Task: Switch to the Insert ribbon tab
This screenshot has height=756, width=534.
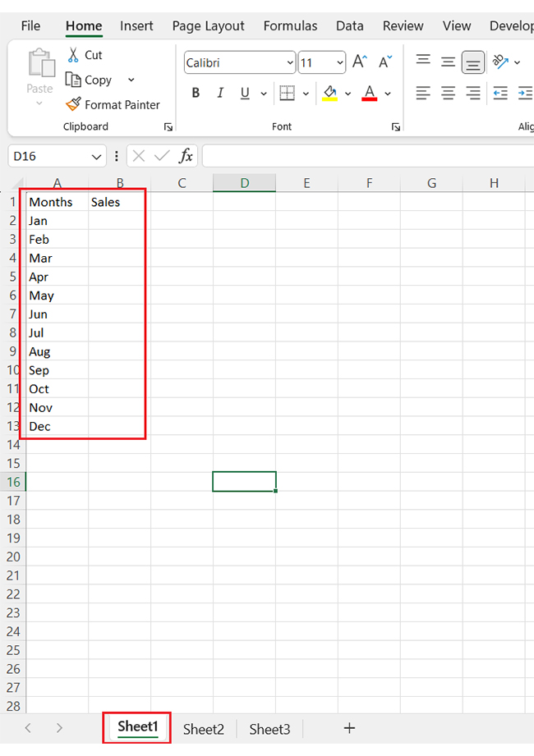Action: click(136, 25)
